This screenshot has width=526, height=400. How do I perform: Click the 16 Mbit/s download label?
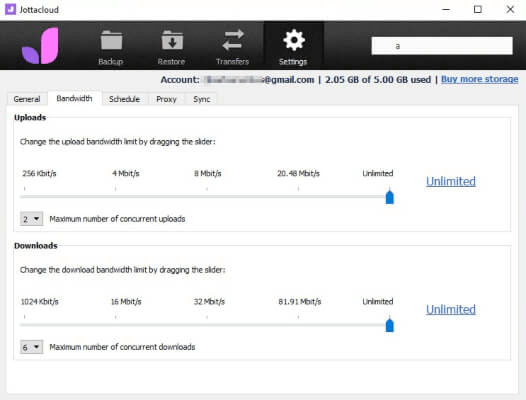click(126, 302)
